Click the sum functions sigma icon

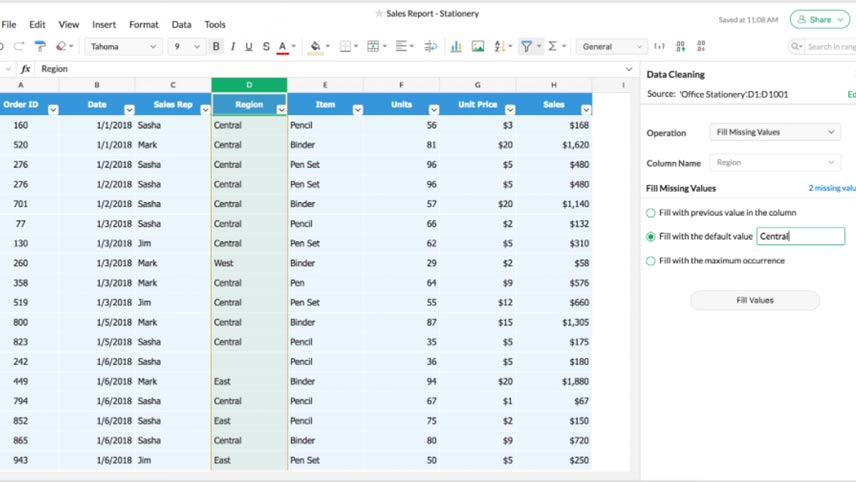pyautogui.click(x=552, y=46)
